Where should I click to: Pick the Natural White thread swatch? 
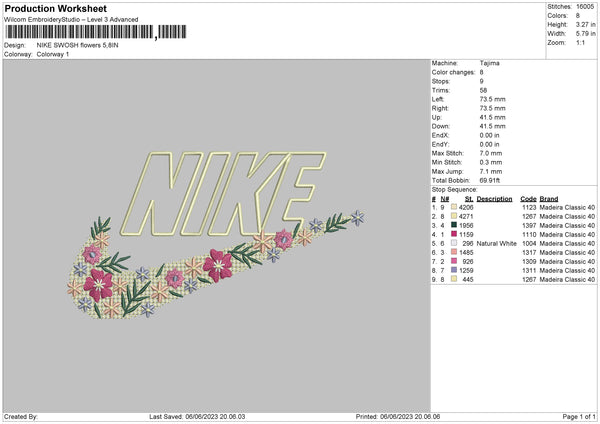pyautogui.click(x=453, y=243)
